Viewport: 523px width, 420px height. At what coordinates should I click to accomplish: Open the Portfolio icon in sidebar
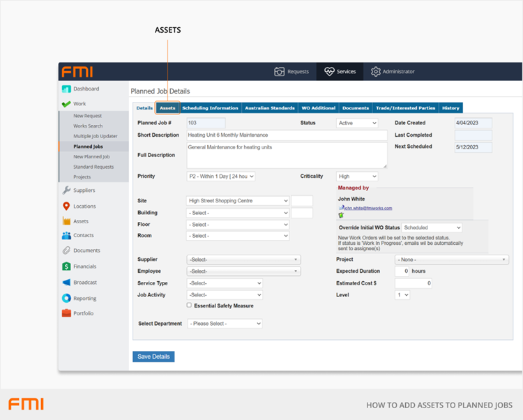click(x=66, y=313)
